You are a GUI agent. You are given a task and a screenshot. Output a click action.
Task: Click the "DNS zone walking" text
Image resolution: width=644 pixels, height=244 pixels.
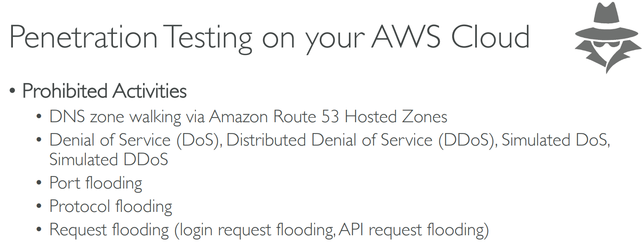pyautogui.click(x=115, y=117)
